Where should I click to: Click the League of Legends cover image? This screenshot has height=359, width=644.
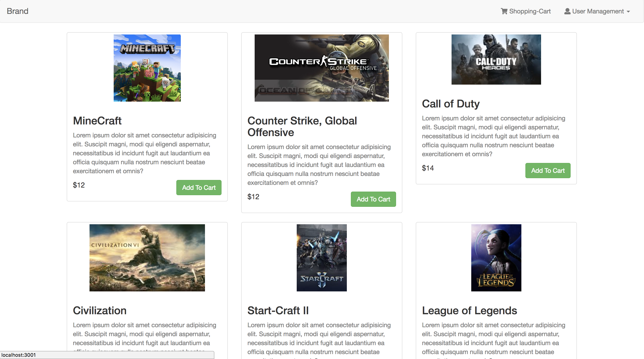tap(496, 258)
